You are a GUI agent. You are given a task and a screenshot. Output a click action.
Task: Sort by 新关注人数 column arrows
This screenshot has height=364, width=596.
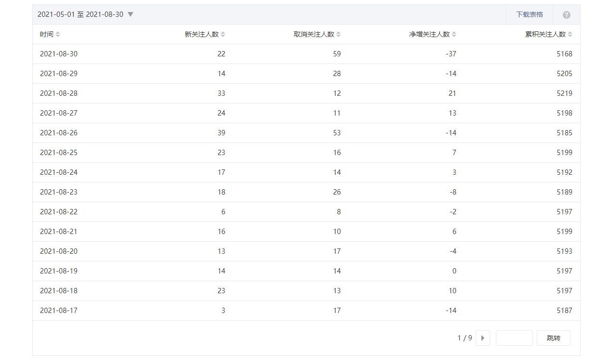(223, 35)
